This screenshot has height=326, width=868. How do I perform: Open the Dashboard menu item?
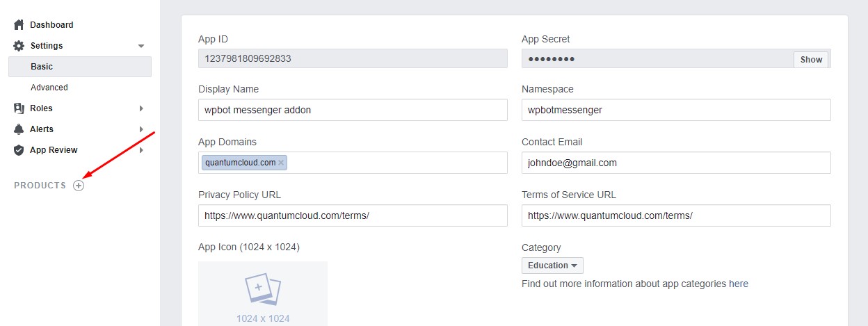(51, 25)
